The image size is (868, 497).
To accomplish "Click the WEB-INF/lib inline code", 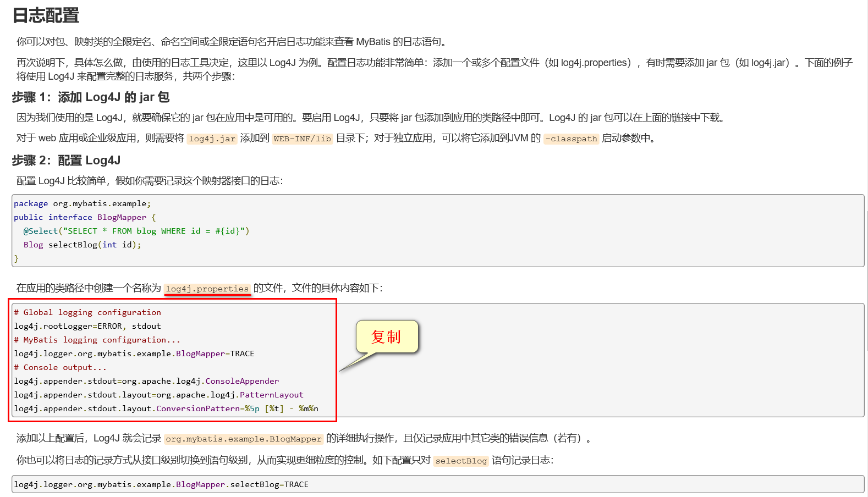I will point(302,139).
